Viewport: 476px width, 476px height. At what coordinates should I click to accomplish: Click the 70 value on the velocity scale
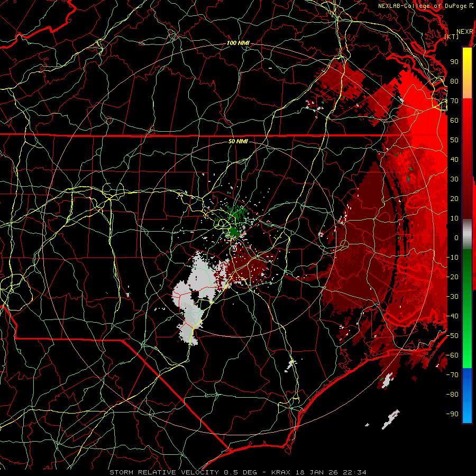(x=454, y=101)
